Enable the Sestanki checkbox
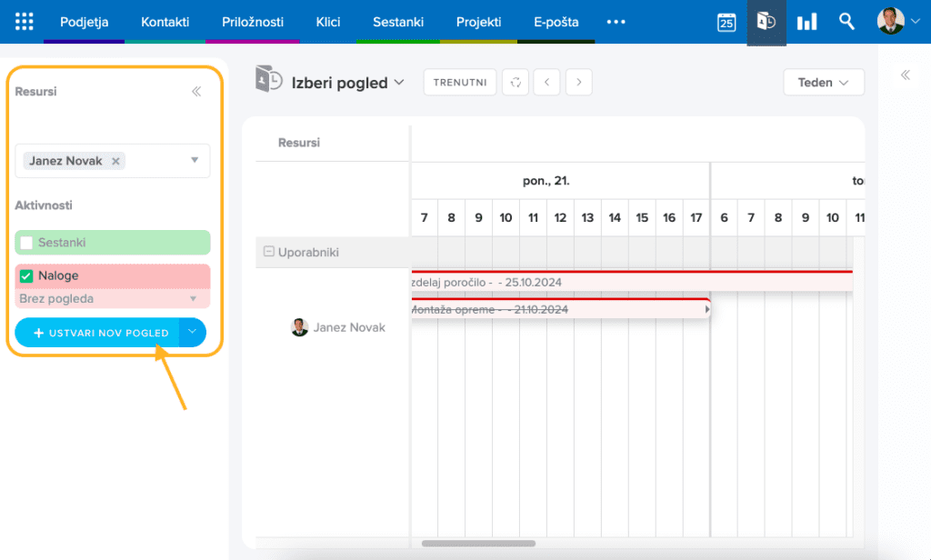This screenshot has width=931, height=560. tap(26, 243)
